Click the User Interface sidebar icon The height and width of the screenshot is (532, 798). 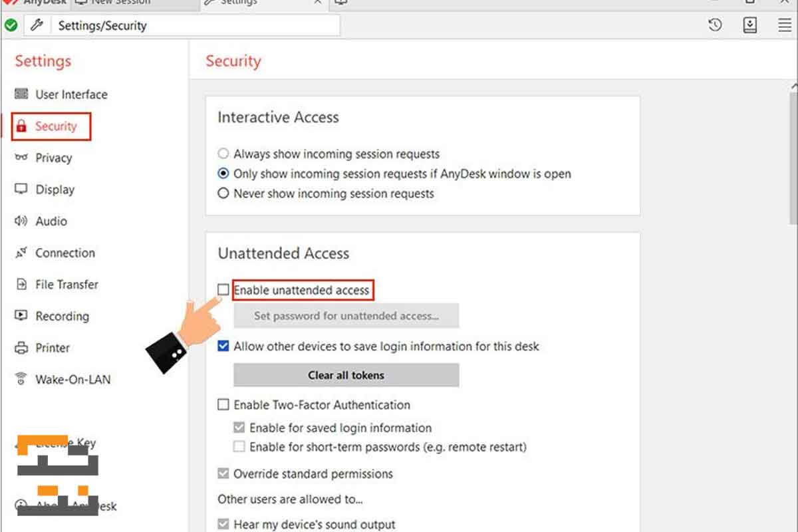click(x=21, y=94)
